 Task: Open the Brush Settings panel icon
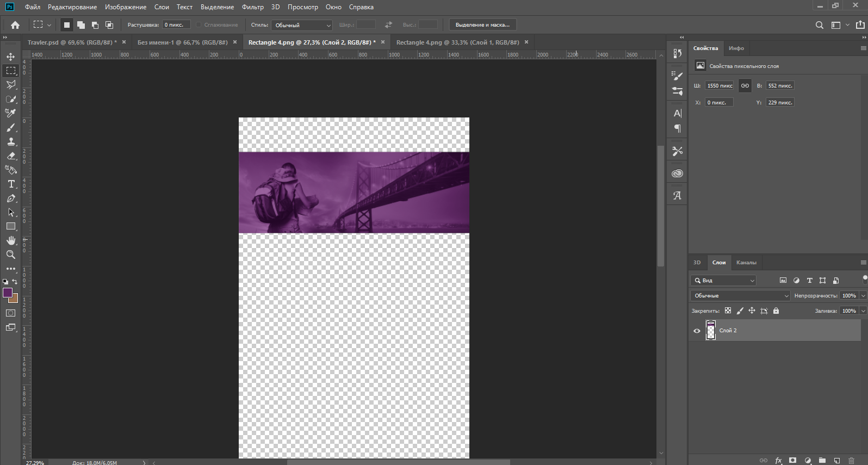click(x=677, y=76)
